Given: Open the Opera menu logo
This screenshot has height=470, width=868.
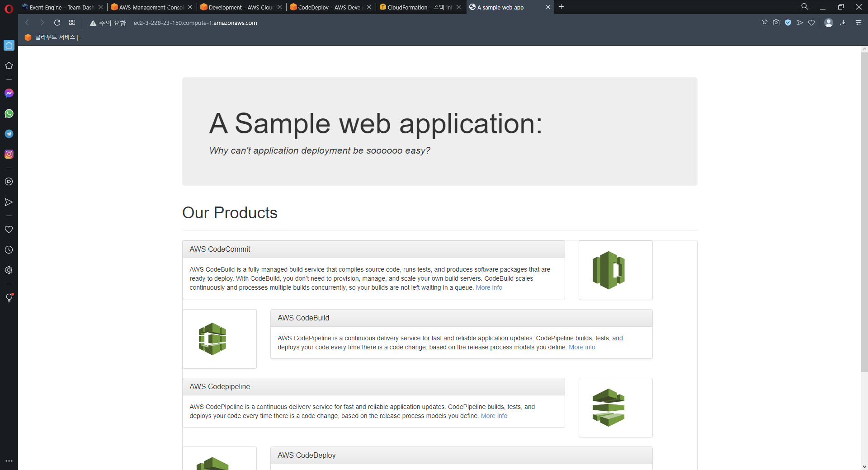Looking at the screenshot, I should 9,9.
